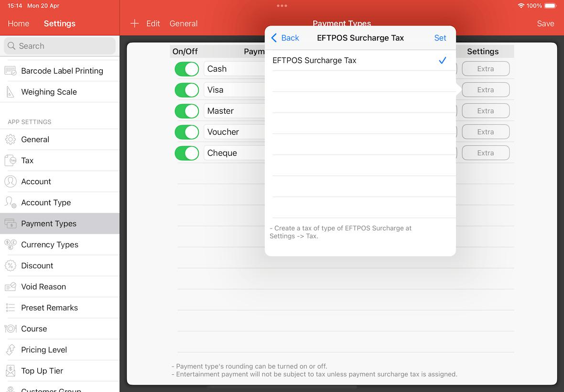
Task: Click the Course plate icon
Action: click(11, 329)
